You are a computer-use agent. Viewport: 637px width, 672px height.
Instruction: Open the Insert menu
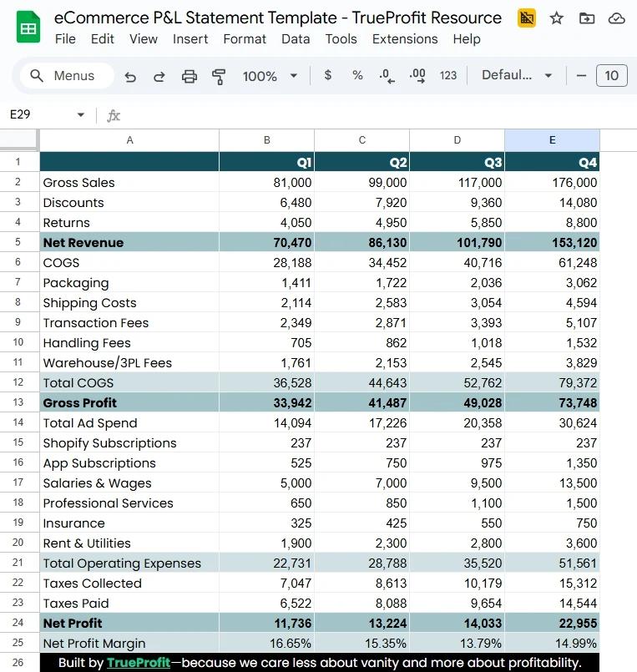(190, 38)
